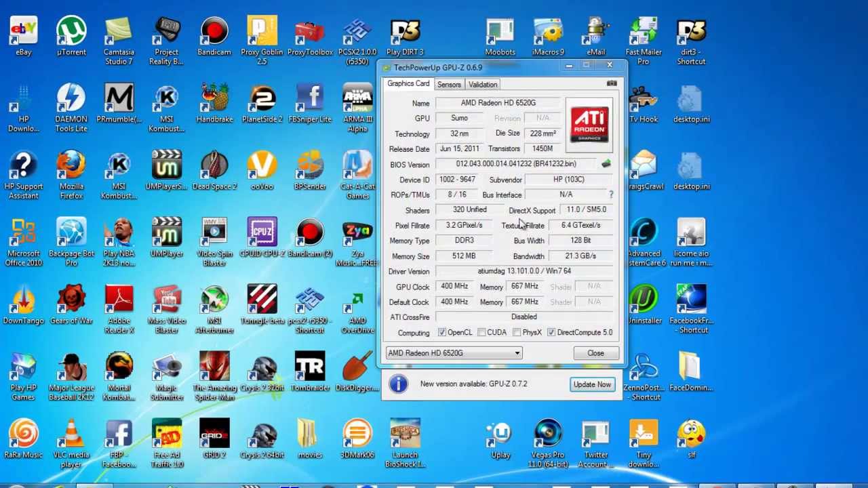This screenshot has height=488, width=868.
Task: Open DAEMON Tools Lite icon
Action: coord(71,107)
